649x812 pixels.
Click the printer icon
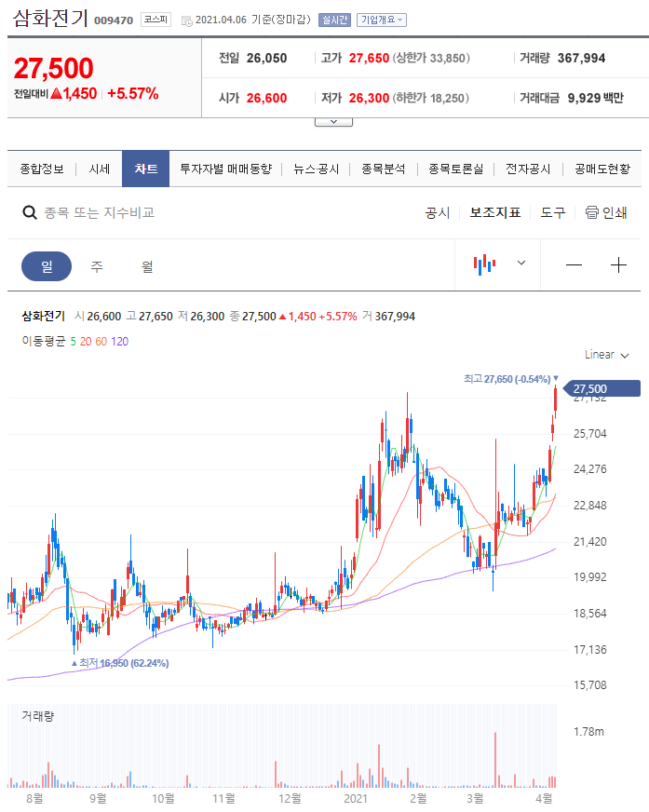pos(591,212)
